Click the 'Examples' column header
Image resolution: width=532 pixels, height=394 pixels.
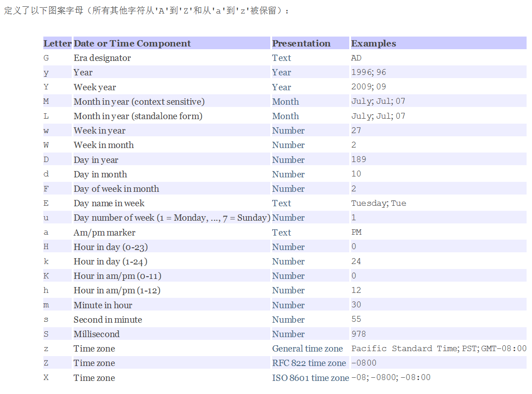tap(373, 43)
